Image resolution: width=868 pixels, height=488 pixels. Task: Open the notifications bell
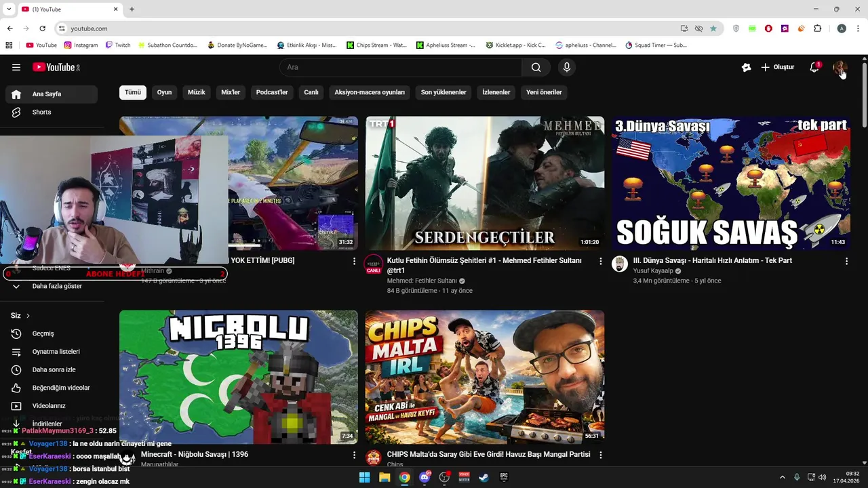pos(814,67)
